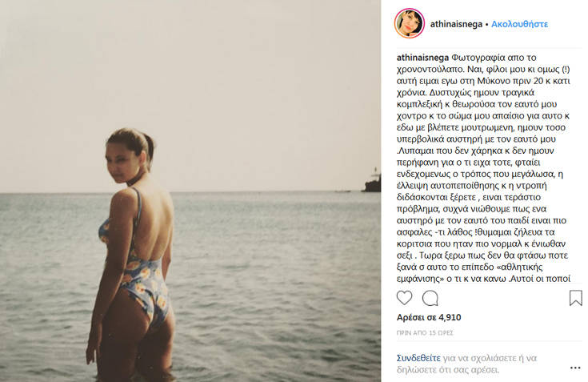Click the beach photo of the post
Image resolution: width=588 pixels, height=382 pixels.
pyautogui.click(x=190, y=191)
